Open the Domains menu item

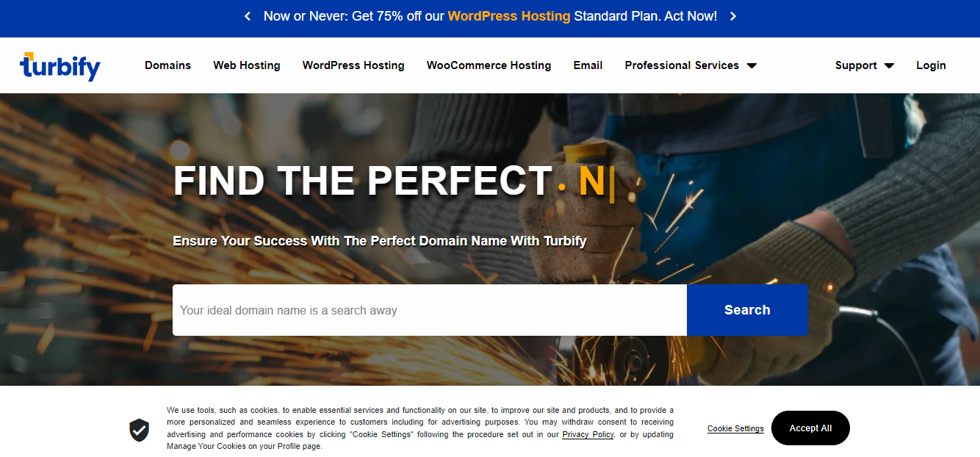coord(167,65)
